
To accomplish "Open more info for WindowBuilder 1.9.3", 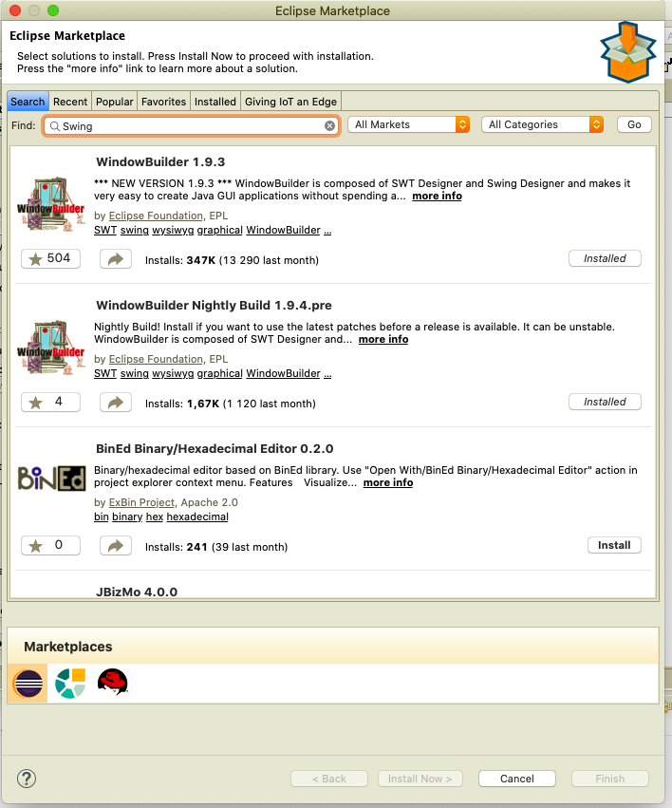I will [437, 196].
